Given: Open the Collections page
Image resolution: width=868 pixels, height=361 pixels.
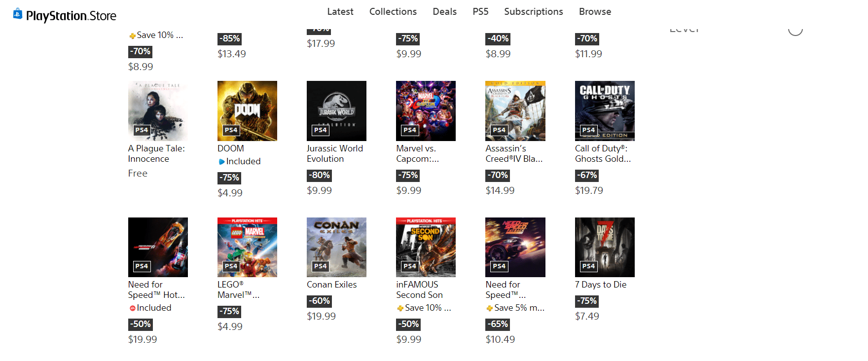Looking at the screenshot, I should pyautogui.click(x=393, y=11).
